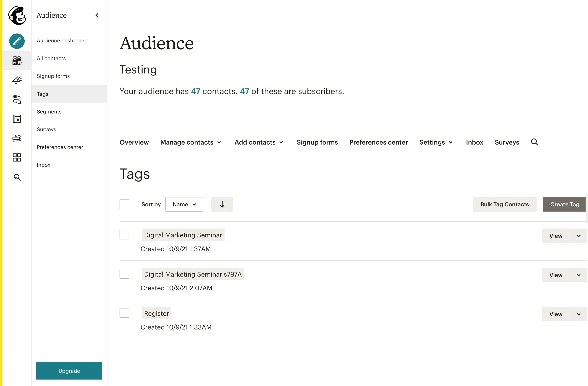
Task: Select the Register tag checkbox
Action: pyautogui.click(x=124, y=313)
